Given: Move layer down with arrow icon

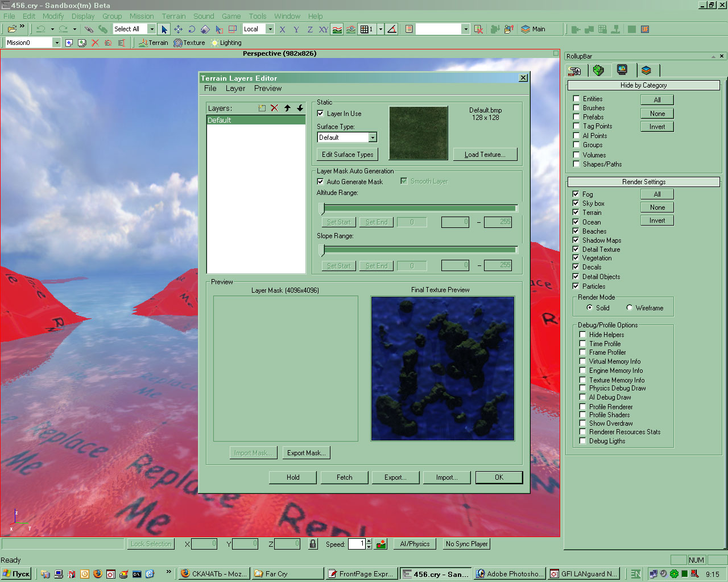Looking at the screenshot, I should tap(300, 108).
